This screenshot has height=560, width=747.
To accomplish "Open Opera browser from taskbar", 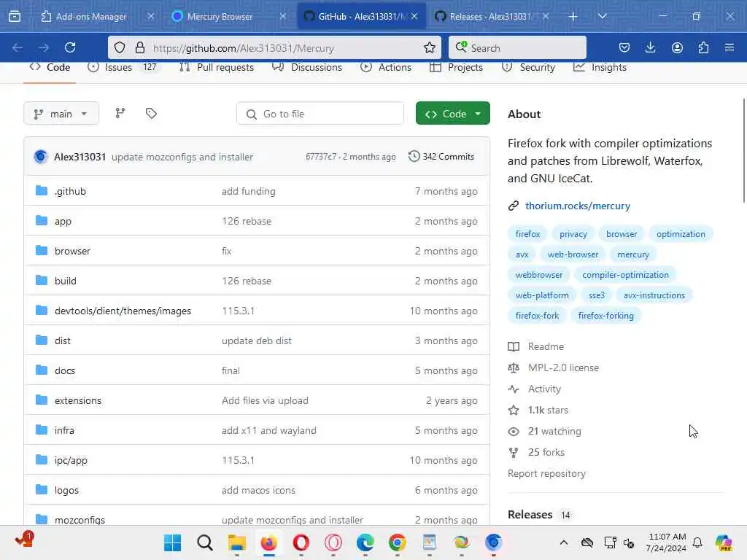I will pos(301,542).
